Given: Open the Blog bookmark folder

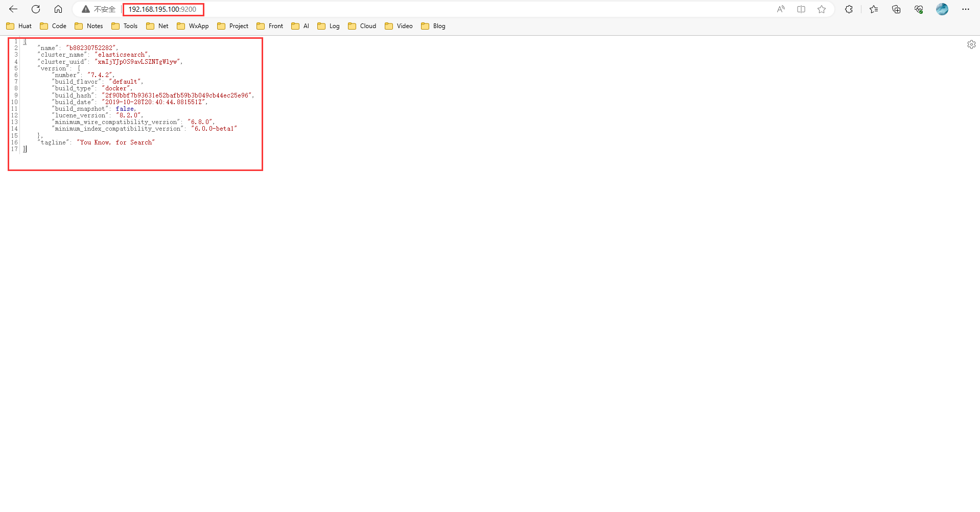Looking at the screenshot, I should click(x=433, y=26).
